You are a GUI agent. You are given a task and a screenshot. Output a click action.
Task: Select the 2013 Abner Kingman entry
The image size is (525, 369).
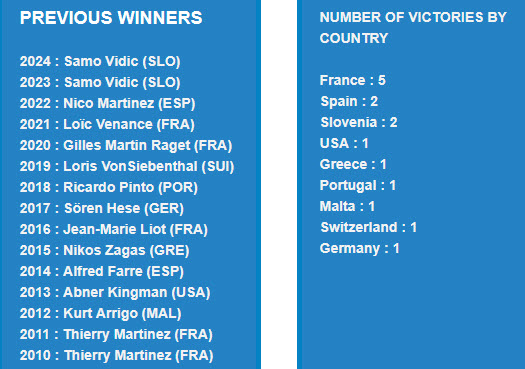coord(115,293)
